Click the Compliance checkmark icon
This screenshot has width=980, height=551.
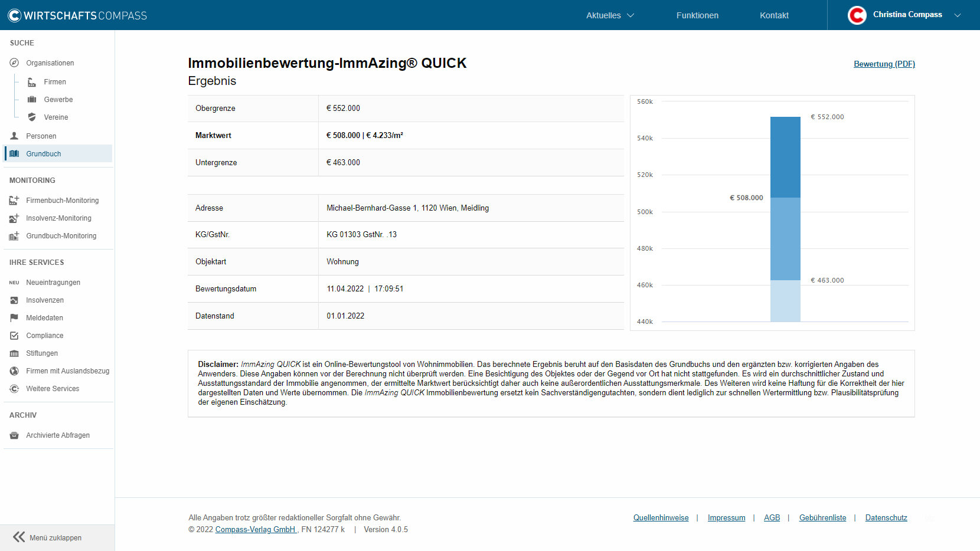point(14,336)
